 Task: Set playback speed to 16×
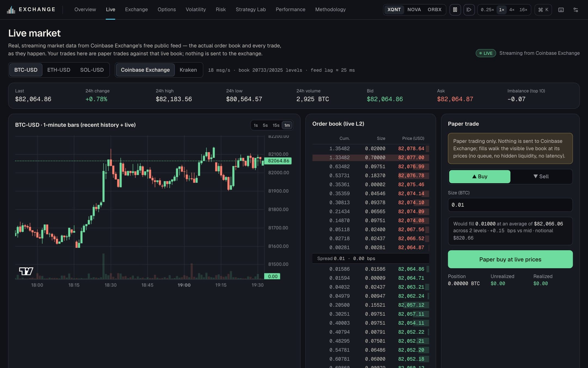pos(523,10)
